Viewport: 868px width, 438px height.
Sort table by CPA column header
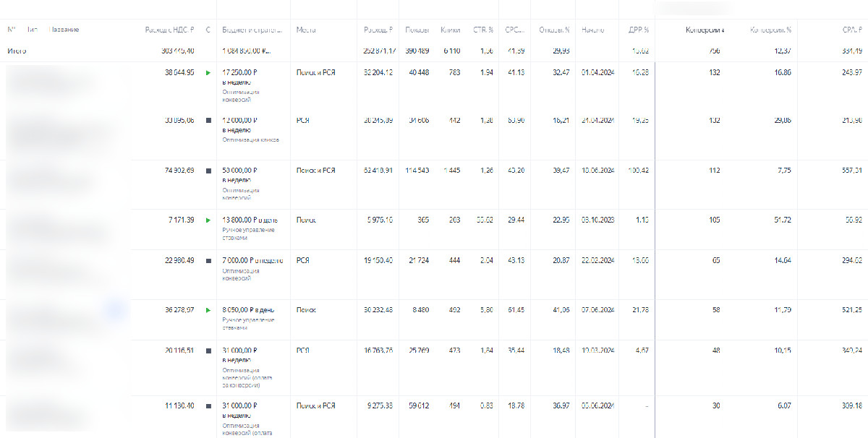pos(851,30)
